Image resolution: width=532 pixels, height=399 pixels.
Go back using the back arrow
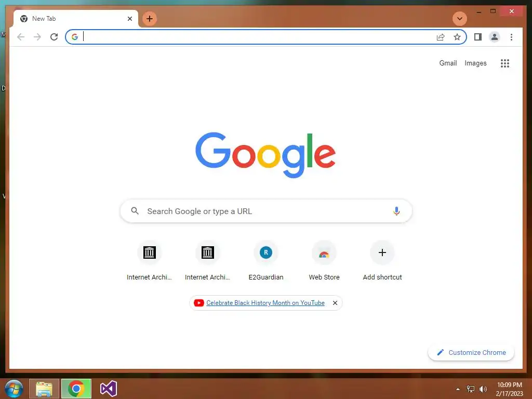(21, 37)
